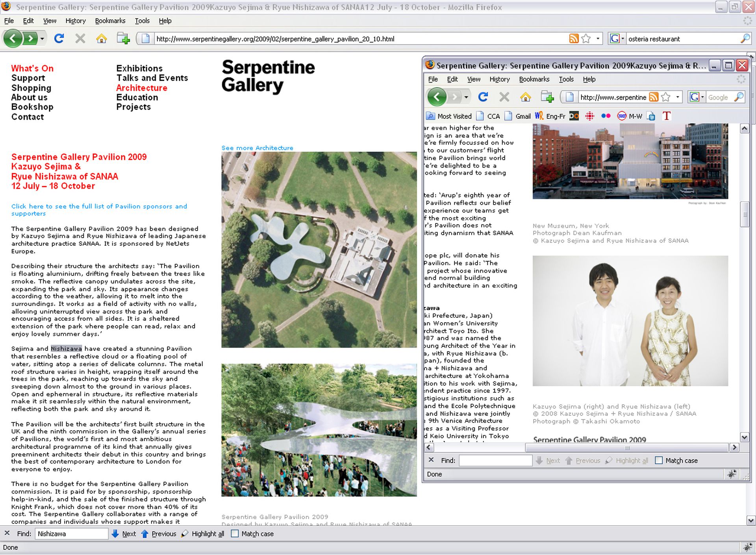The image size is (756, 555).
Task: Open a new tab in the main window
Action: pyautogui.click(x=123, y=39)
